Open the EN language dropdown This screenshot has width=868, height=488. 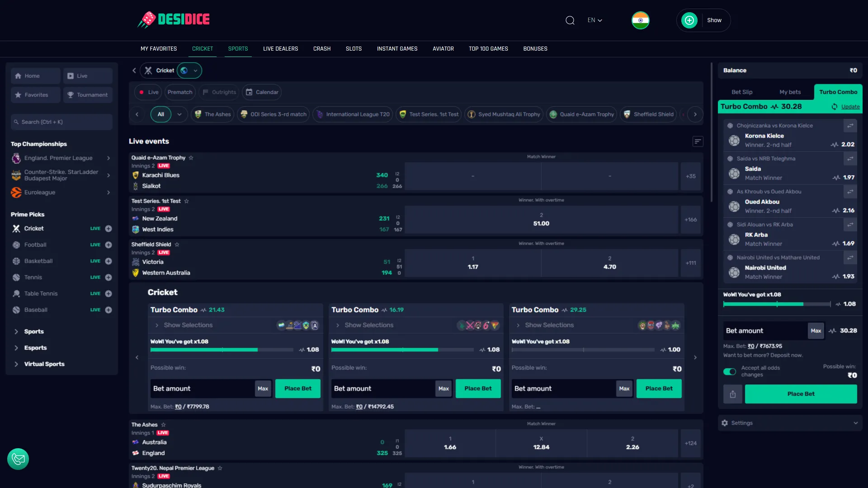point(594,20)
